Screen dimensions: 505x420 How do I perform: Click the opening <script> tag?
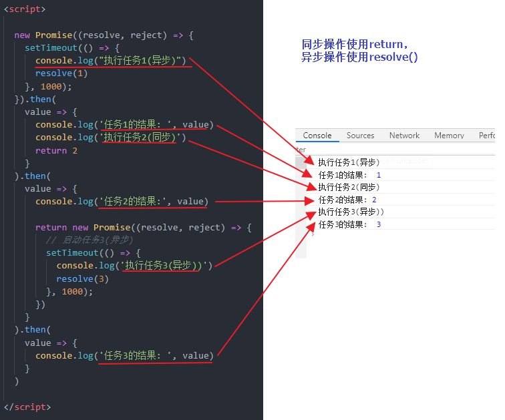[25, 9]
